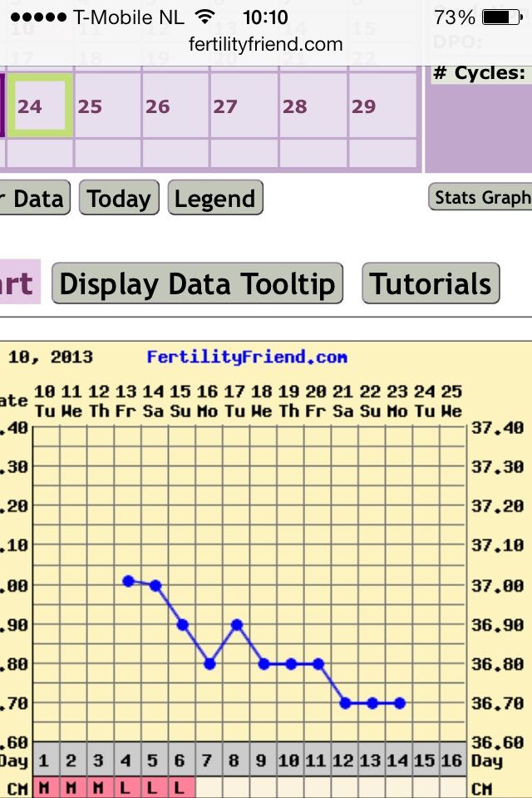Click cycle day 1 cell

point(46,761)
